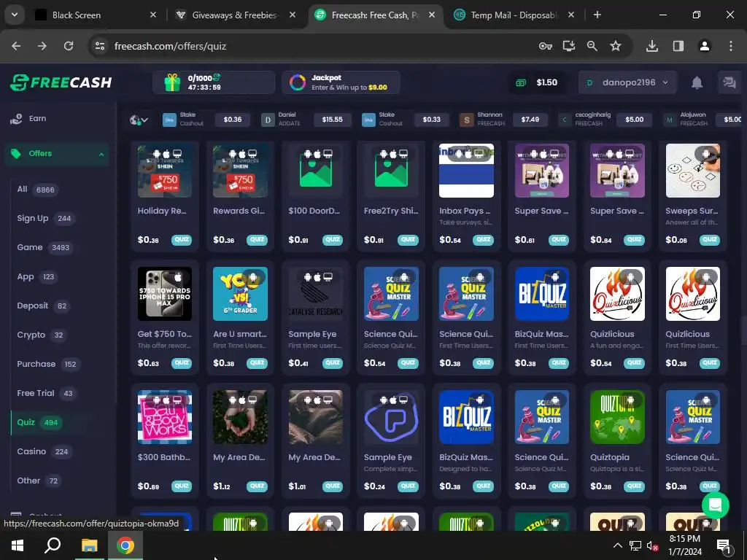747x560 pixels.
Task: Click the 0/1000 reward timer box
Action: 214,82
